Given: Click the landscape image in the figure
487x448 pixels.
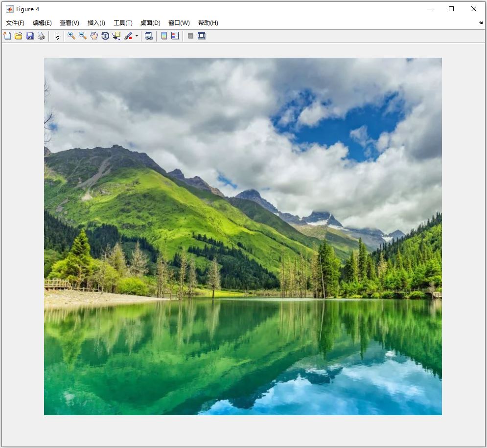Looking at the screenshot, I should (243, 236).
